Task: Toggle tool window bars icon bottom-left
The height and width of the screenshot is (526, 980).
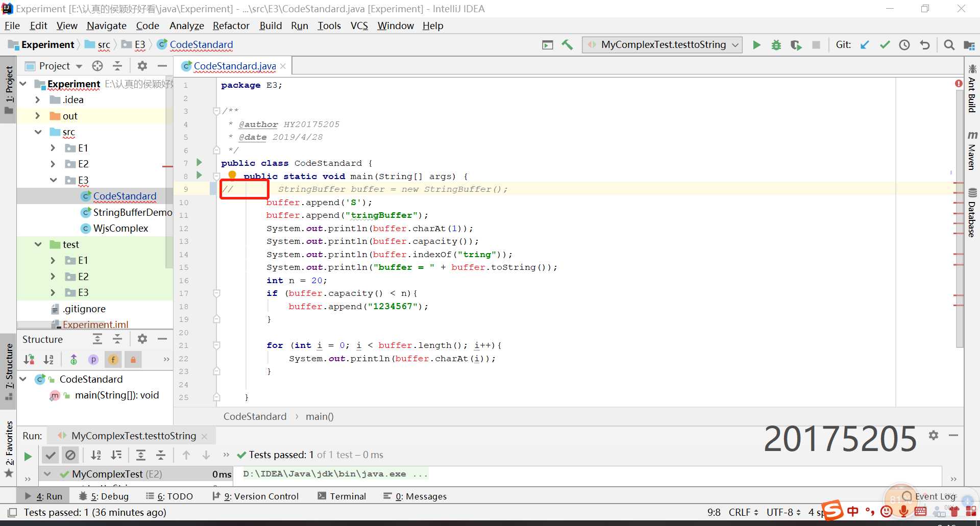Action: tap(13, 512)
